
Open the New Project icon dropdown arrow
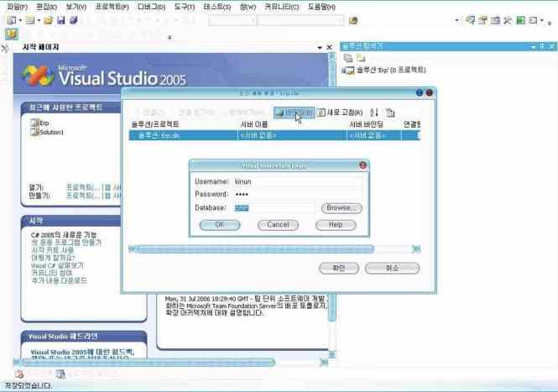tap(20, 20)
